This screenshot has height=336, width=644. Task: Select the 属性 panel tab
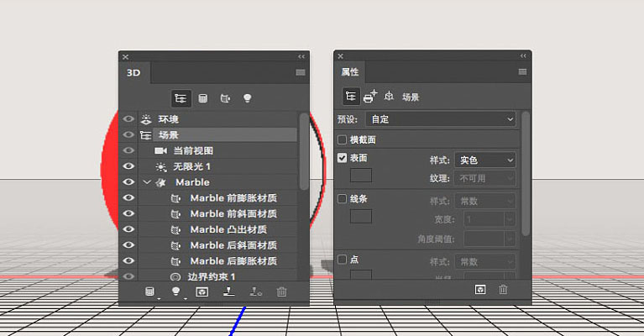tap(350, 72)
